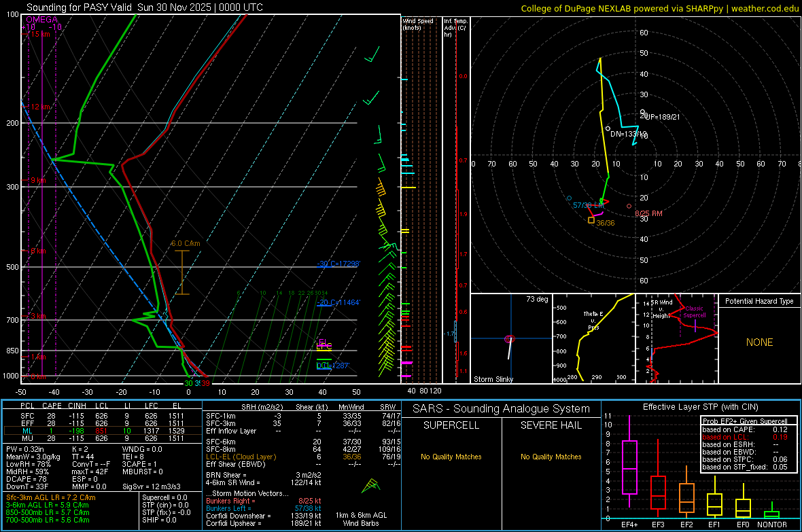Click the '15 km' height label
This screenshot has height=532, width=802.
[x=41, y=34]
